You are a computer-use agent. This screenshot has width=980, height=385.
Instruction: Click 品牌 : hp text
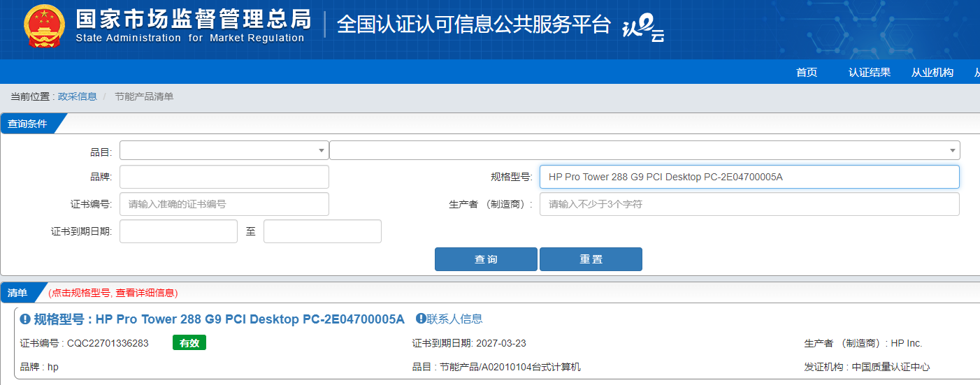39,367
